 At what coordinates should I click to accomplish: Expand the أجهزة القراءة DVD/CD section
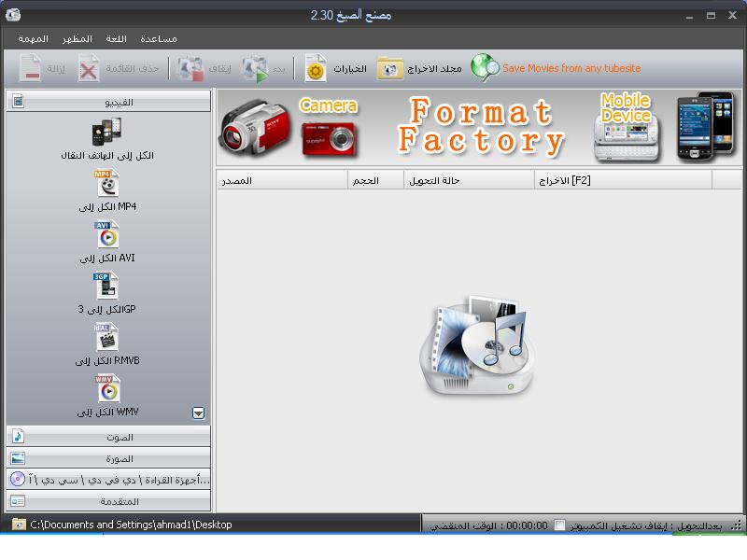coord(108,480)
